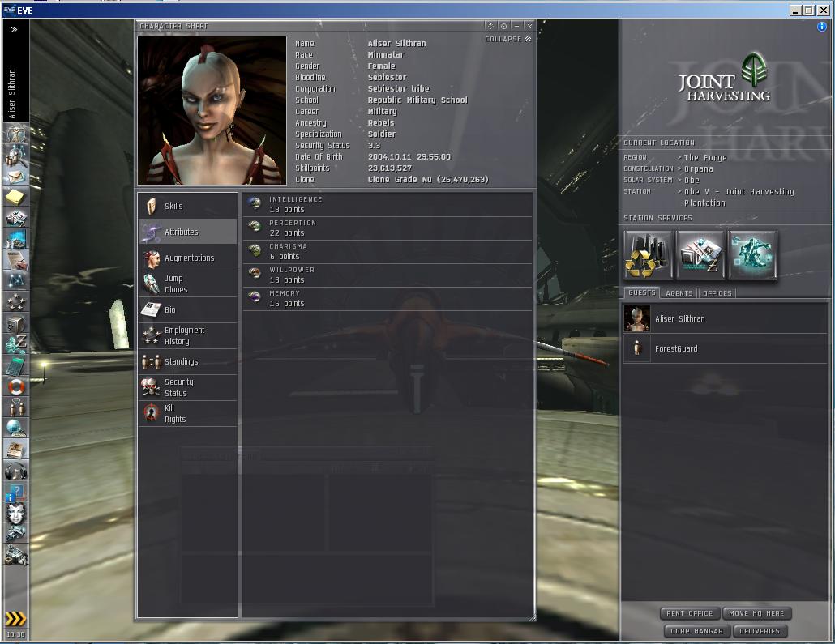Click The Forge region link
Image resolution: width=835 pixels, height=644 pixels.
[705, 157]
